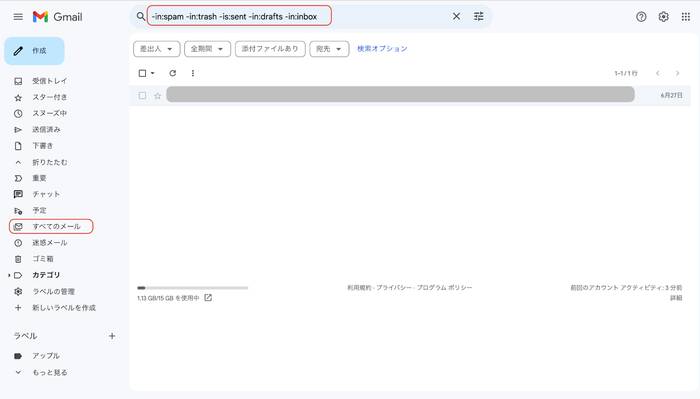Click the Gmail logo
The height and width of the screenshot is (399, 700).
click(57, 17)
